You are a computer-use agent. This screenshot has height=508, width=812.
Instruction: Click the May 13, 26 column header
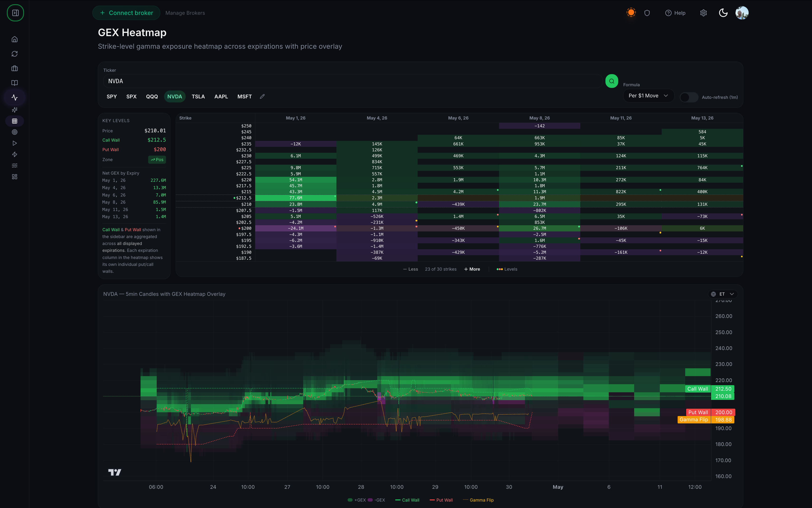point(702,118)
